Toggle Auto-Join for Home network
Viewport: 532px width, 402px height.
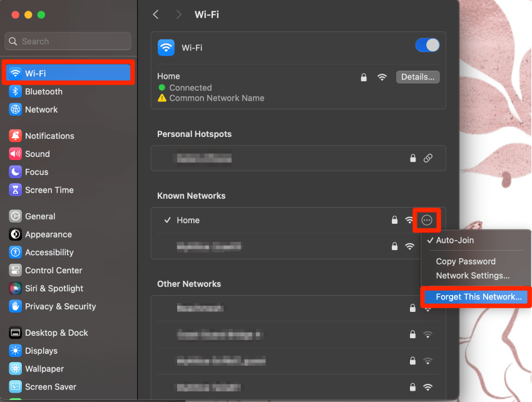tap(454, 240)
